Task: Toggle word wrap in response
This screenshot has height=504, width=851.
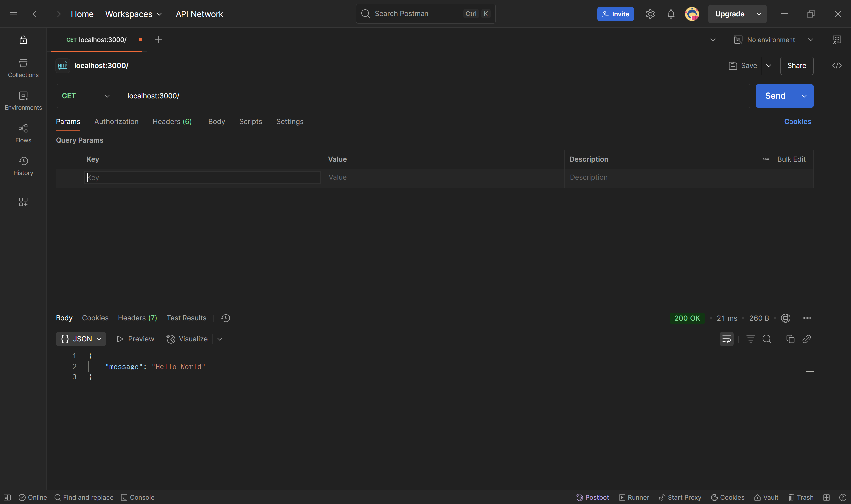Action: pos(726,339)
